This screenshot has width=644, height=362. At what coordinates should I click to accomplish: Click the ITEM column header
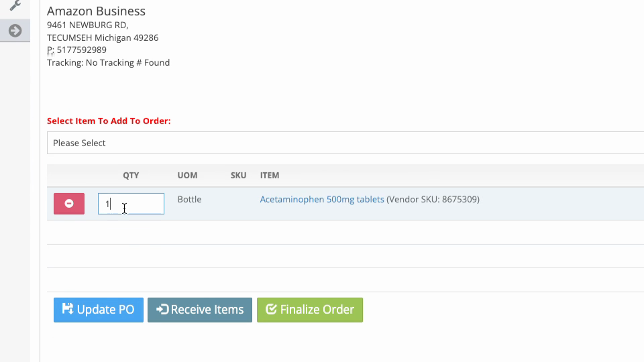[x=270, y=175]
